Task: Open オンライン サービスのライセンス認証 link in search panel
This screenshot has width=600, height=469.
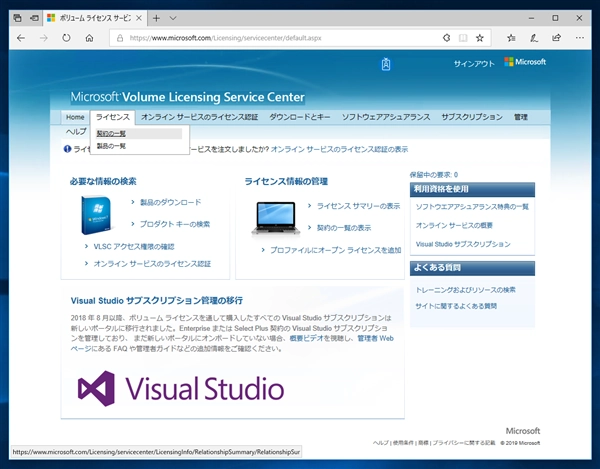Action: click(152, 264)
